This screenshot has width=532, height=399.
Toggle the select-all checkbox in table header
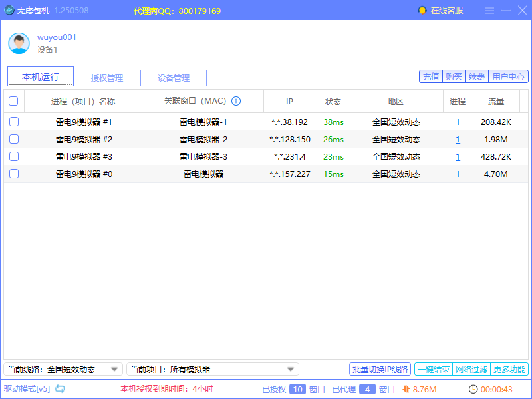pyautogui.click(x=13, y=102)
